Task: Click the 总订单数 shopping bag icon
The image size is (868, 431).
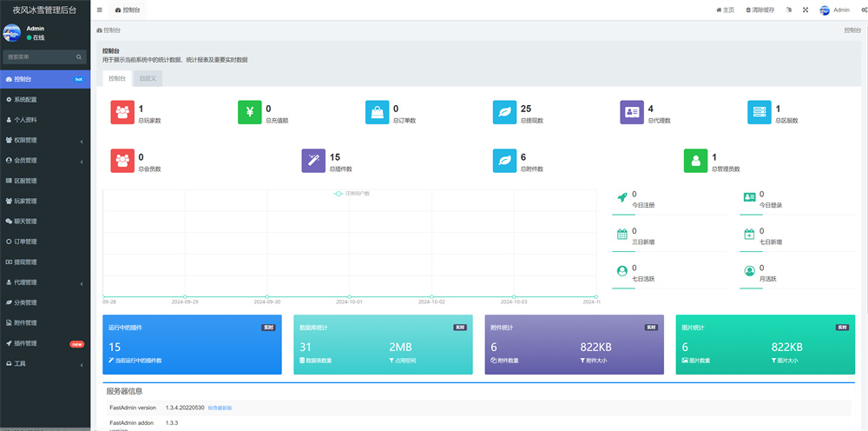Action: (377, 112)
